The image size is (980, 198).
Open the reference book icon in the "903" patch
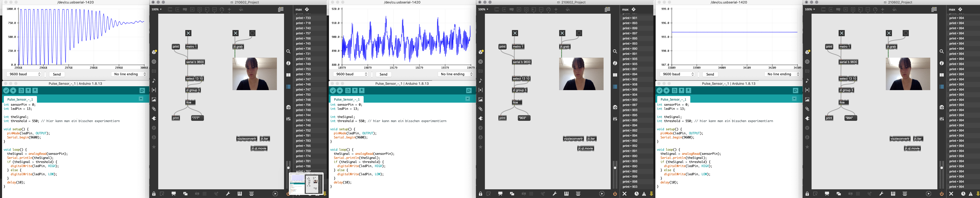click(x=615, y=75)
